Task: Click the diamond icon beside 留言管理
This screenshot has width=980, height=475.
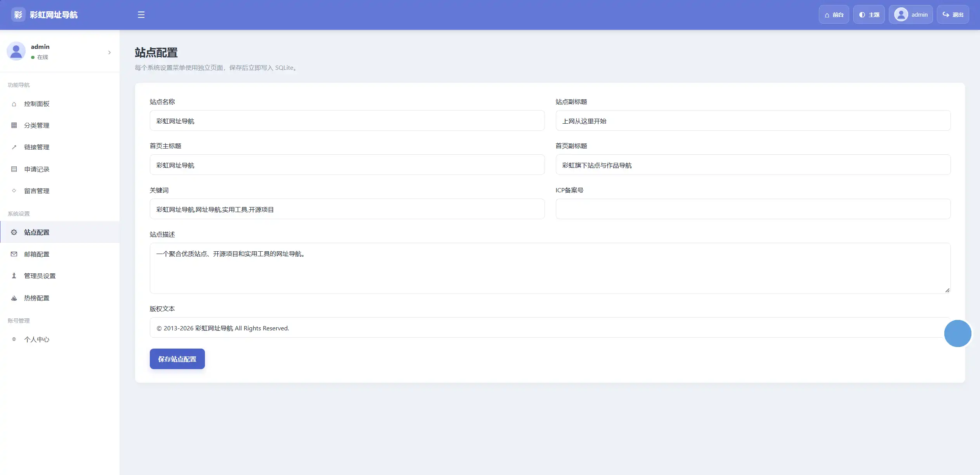Action: [14, 190]
